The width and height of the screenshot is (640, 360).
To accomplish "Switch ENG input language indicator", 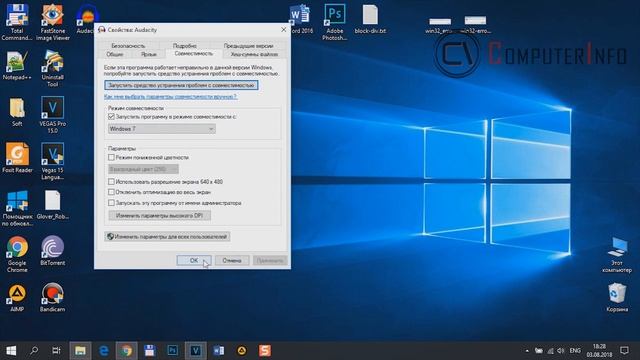I will coord(575,351).
